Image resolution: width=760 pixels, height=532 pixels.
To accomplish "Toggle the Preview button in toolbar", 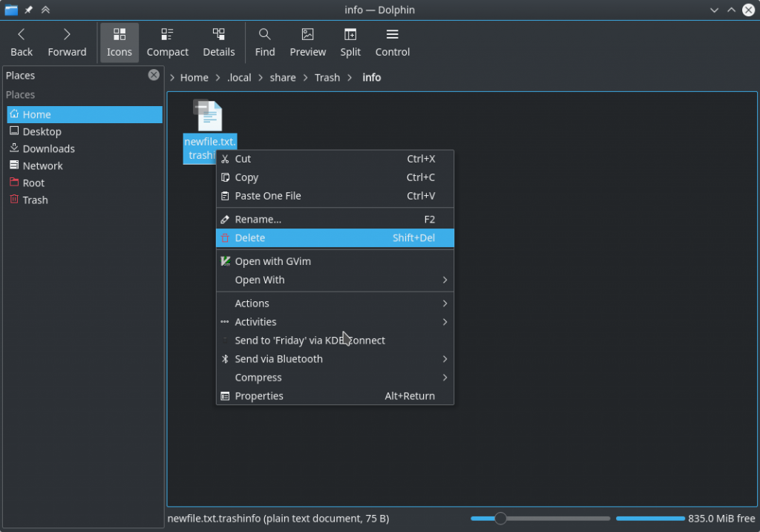I will click(x=307, y=42).
